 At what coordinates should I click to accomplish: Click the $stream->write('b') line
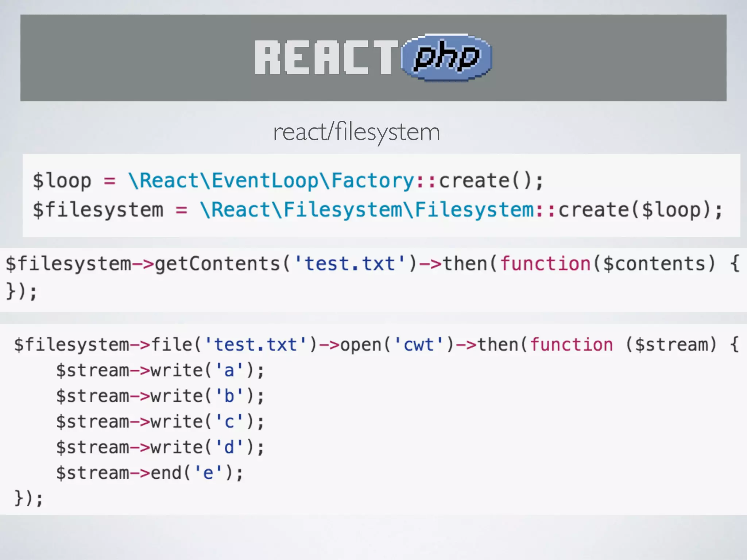160,396
